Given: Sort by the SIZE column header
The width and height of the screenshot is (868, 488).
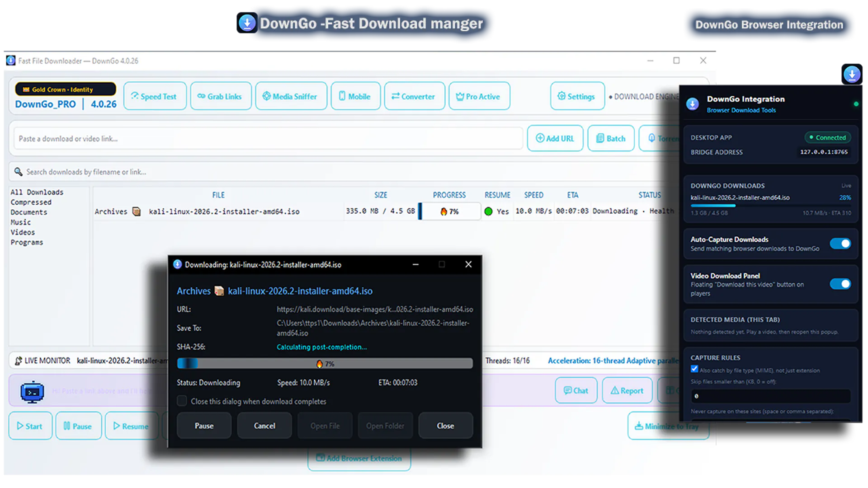Looking at the screenshot, I should tap(381, 195).
